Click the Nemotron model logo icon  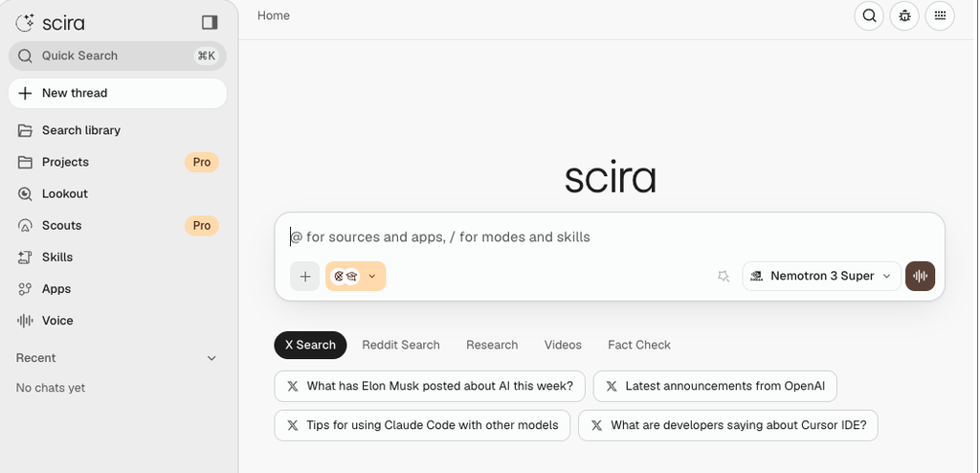(x=756, y=276)
